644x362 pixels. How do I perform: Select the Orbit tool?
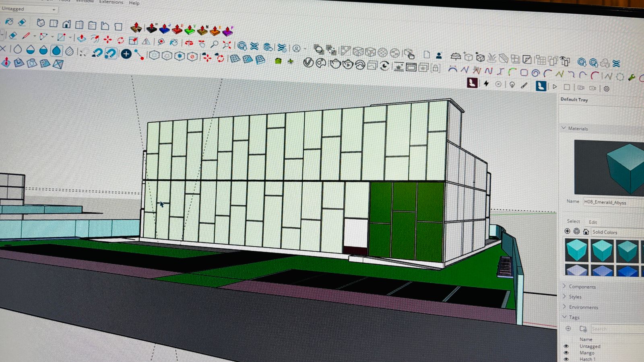pyautogui.click(x=189, y=43)
